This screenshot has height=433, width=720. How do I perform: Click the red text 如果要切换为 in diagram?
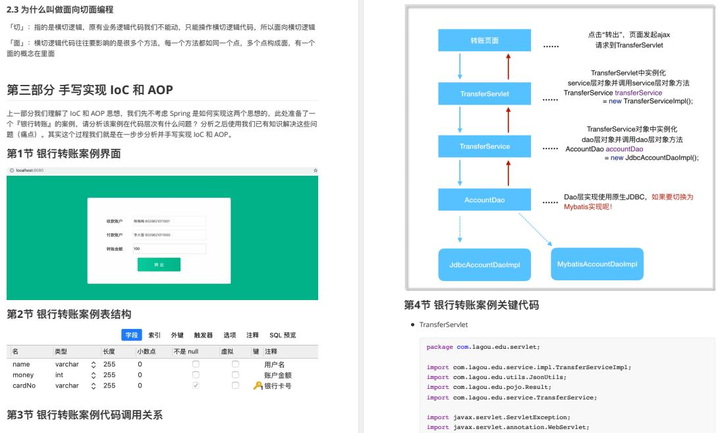(x=672, y=197)
